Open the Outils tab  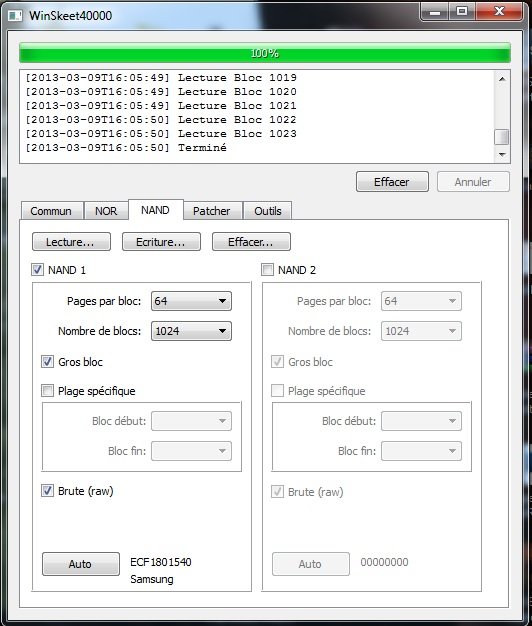pos(268,211)
